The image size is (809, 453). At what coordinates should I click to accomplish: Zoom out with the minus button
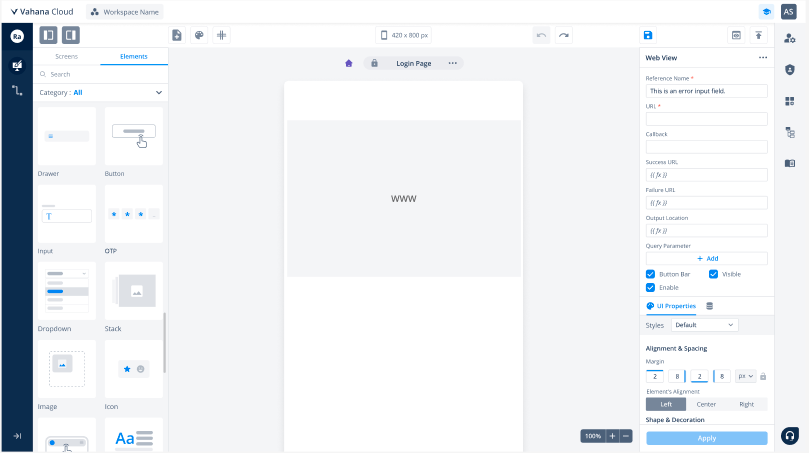[626, 436]
